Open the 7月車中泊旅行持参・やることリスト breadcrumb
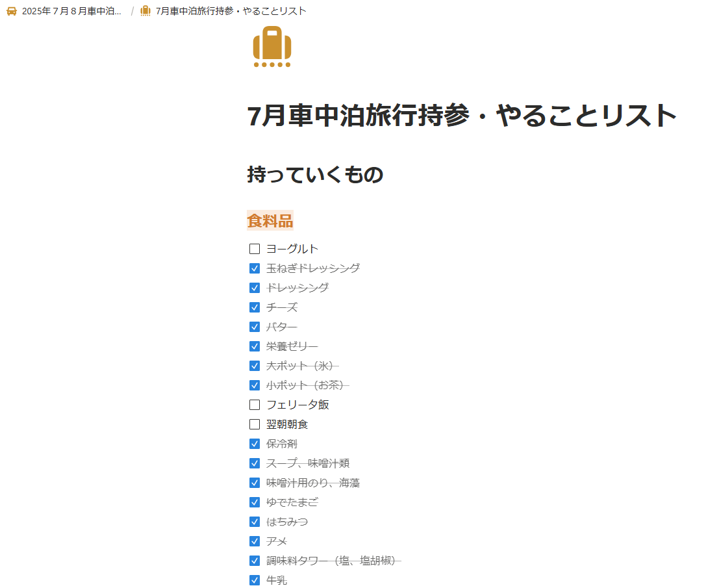This screenshot has height=588, width=721. [x=231, y=11]
